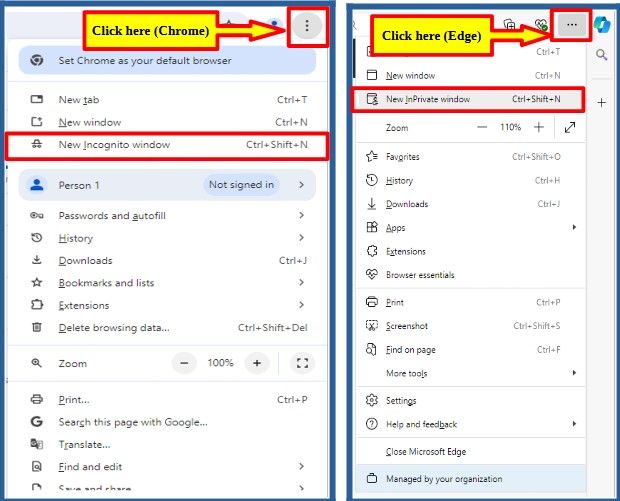The height and width of the screenshot is (501, 620).
Task: Select New Incognito window in Chrome
Action: coord(167,145)
